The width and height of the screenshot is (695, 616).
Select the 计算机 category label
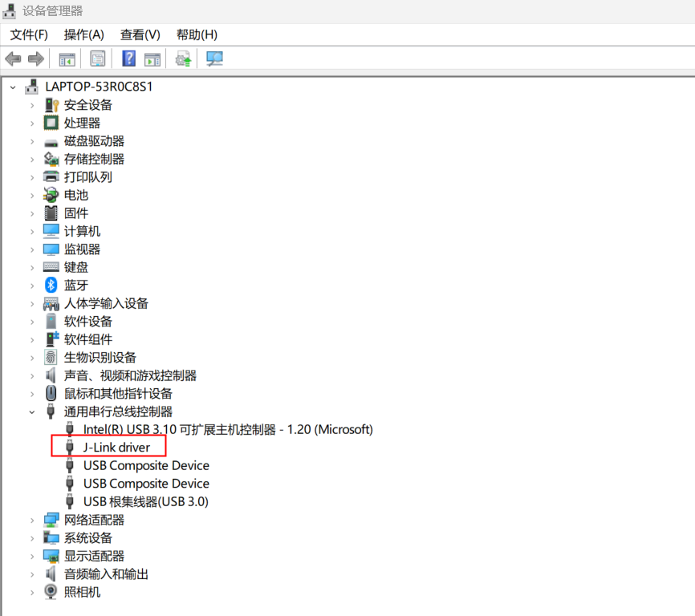82,231
